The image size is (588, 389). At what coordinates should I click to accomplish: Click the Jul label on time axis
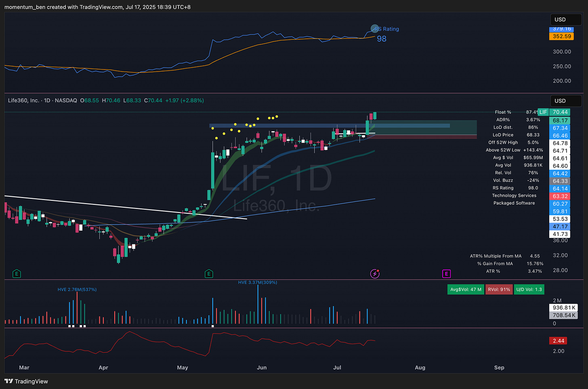pos(337,368)
